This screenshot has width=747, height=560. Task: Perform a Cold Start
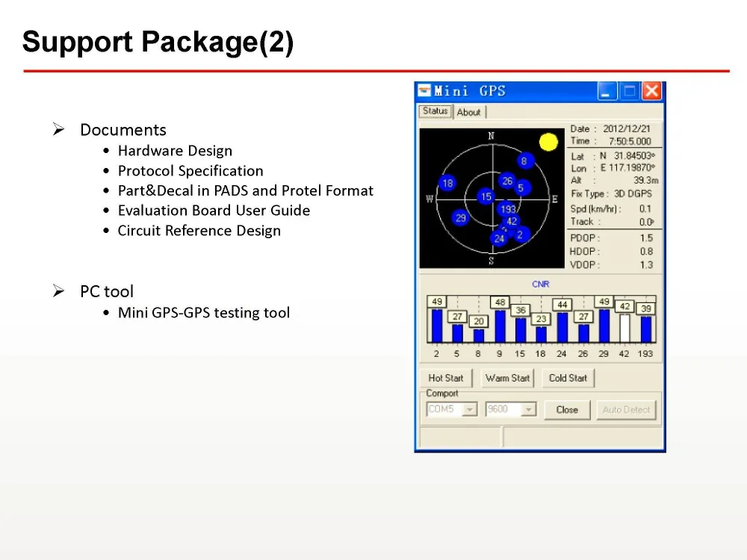[x=568, y=378]
